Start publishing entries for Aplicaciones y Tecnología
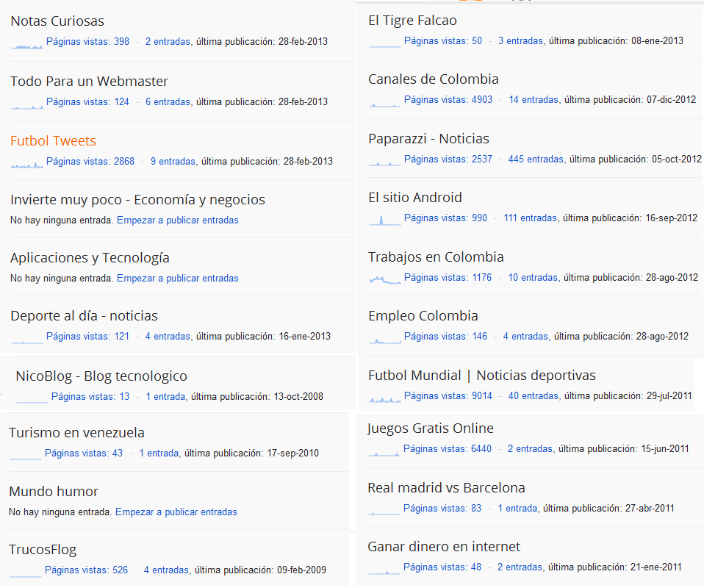Screen dimensions: 704x588 (x=177, y=278)
